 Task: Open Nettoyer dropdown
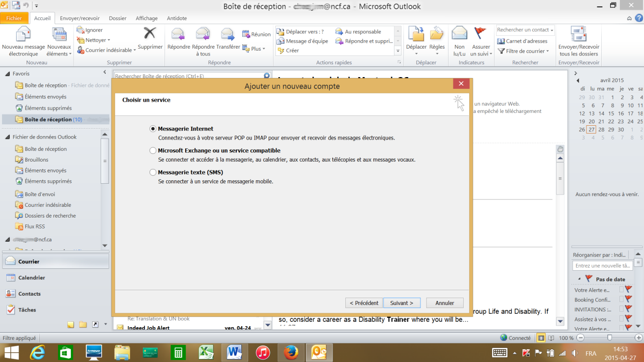click(94, 40)
